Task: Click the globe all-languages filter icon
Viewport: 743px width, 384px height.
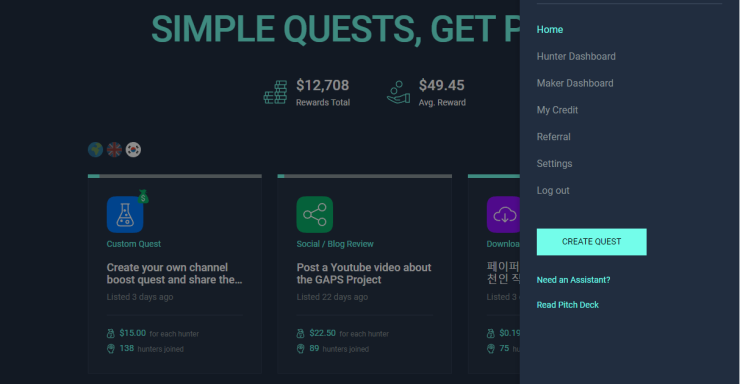Action: click(x=96, y=150)
